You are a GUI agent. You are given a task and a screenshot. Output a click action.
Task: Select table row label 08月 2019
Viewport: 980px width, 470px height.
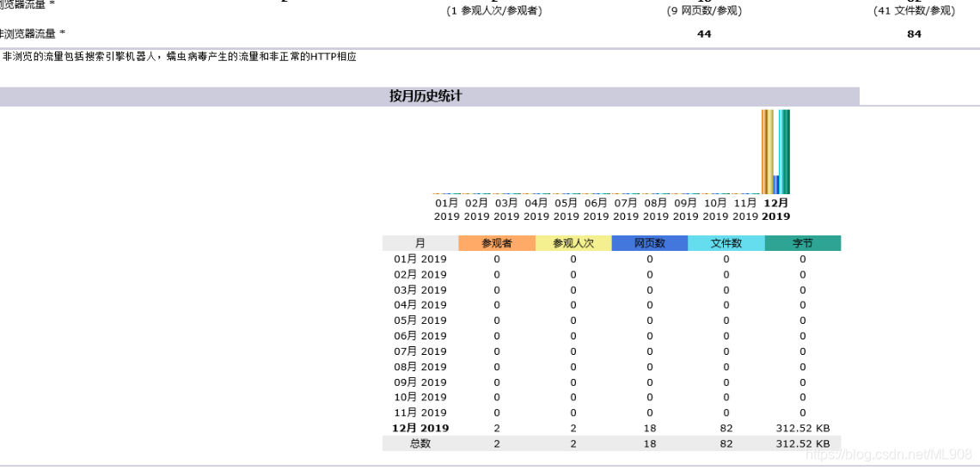[x=420, y=367]
